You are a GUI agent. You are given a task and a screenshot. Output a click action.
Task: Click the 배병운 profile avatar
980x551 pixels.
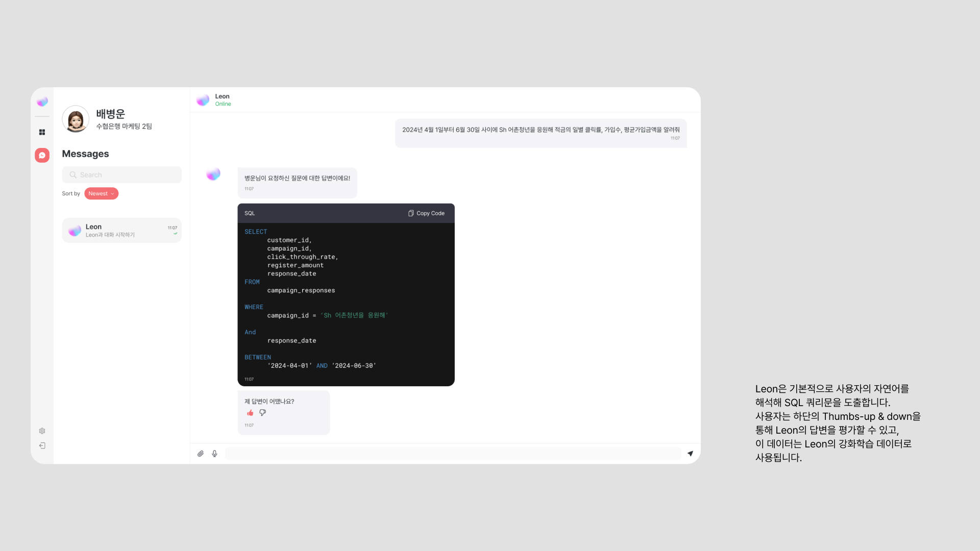[x=76, y=119]
